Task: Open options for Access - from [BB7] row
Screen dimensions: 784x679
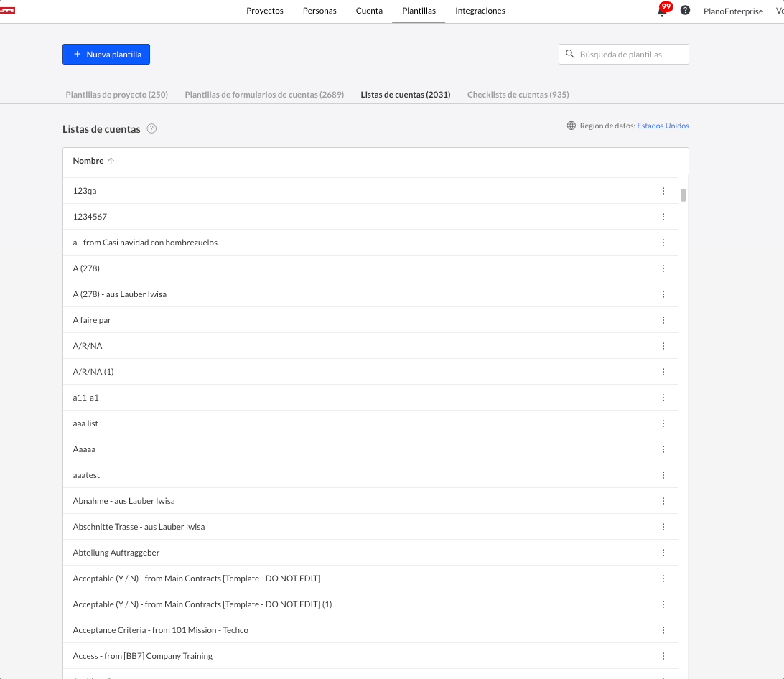Action: pos(663,656)
